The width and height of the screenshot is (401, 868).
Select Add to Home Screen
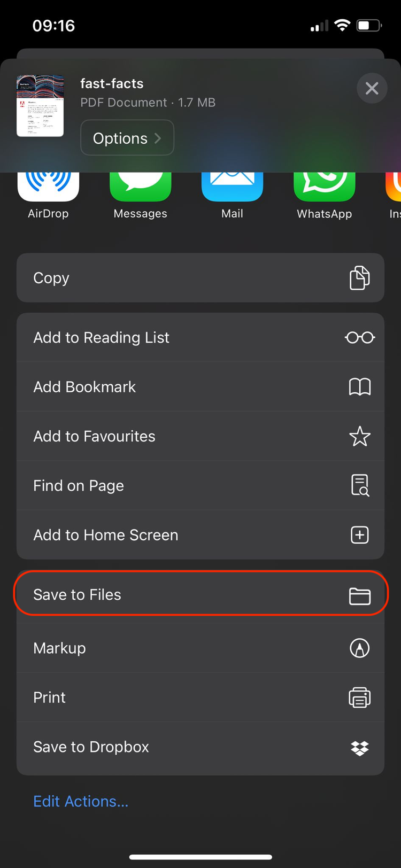coord(200,535)
